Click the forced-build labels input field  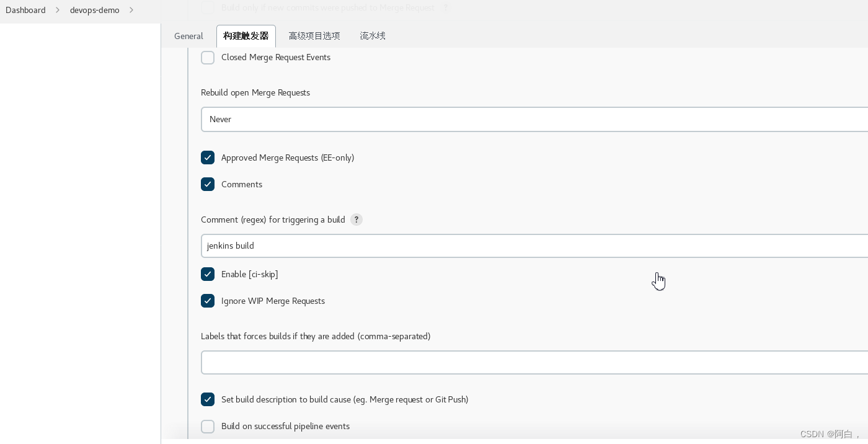click(534, 362)
